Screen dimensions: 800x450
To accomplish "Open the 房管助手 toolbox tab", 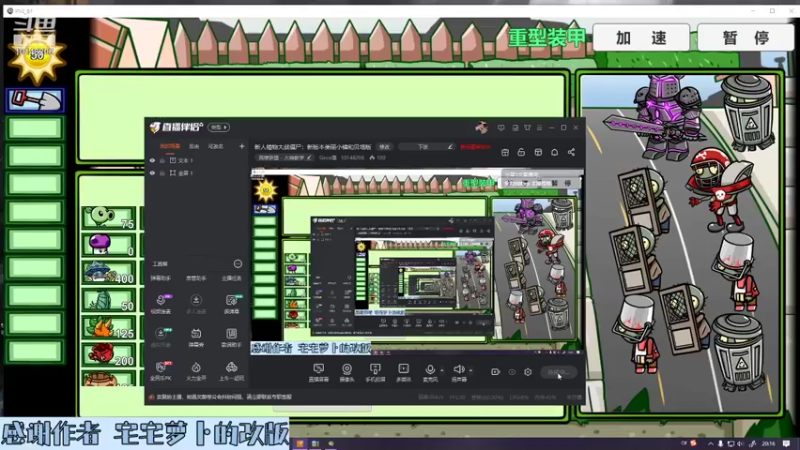I will (x=196, y=279).
